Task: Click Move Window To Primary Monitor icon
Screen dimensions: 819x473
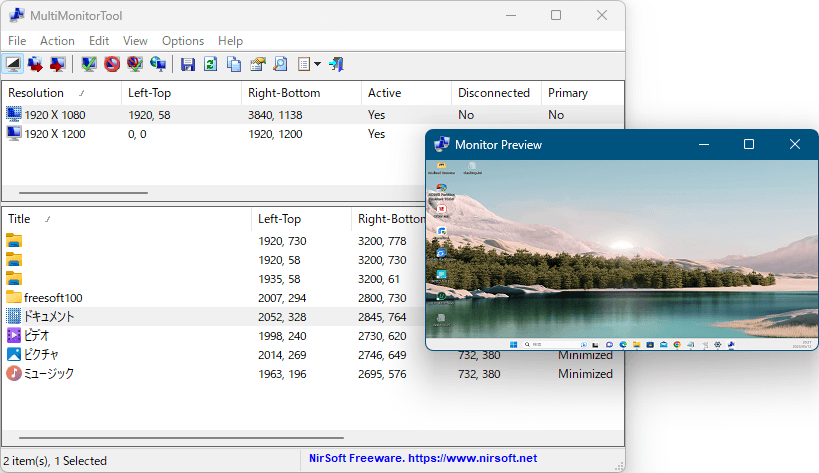Action: pos(58,64)
